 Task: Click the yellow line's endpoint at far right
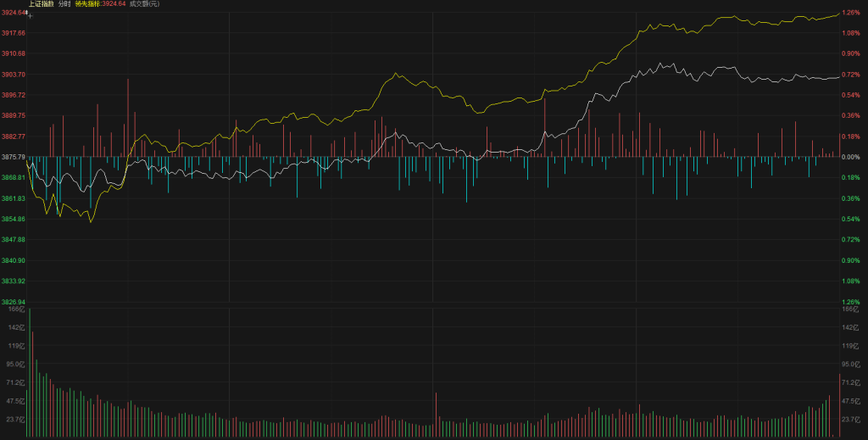point(838,13)
